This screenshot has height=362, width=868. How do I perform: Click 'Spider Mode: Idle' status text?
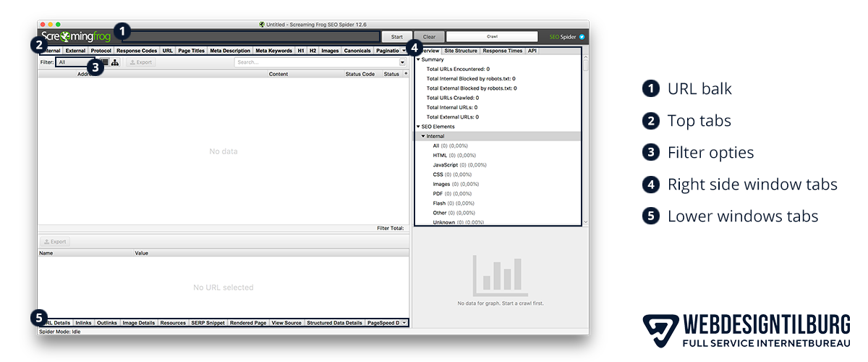click(x=60, y=332)
